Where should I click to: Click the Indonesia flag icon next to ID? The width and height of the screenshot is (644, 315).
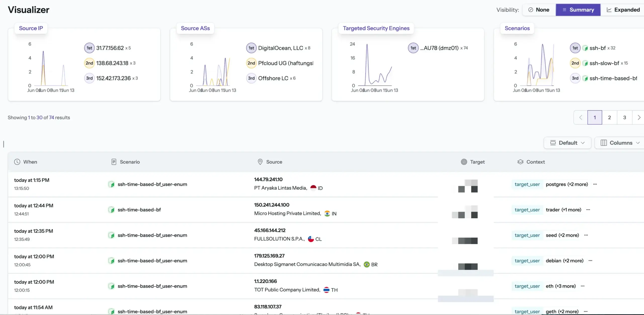(313, 188)
